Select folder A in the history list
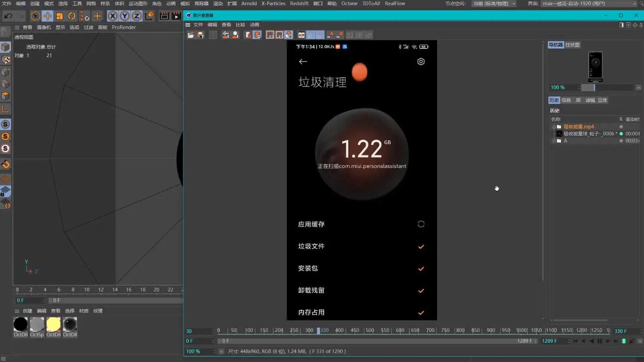 coord(565,141)
